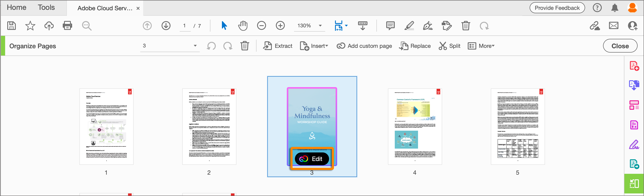Image resolution: width=644 pixels, height=196 pixels.
Task: Save the document with the floppy disk icon
Action: 12,25
